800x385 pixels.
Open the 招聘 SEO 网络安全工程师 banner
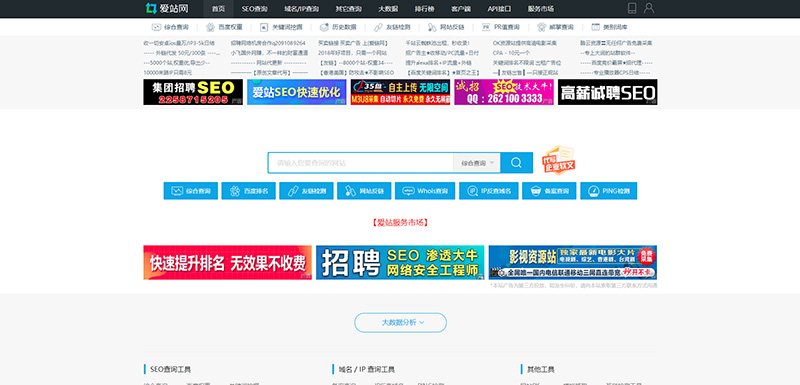(400, 263)
